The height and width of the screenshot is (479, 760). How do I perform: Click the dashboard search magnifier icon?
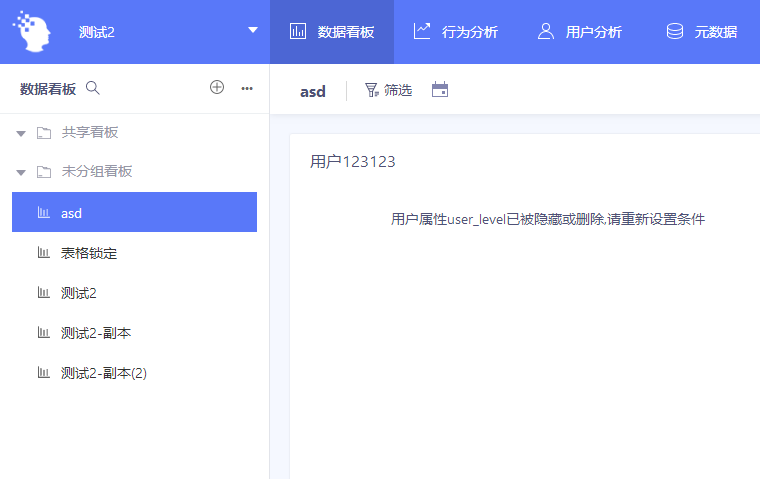[x=93, y=88]
